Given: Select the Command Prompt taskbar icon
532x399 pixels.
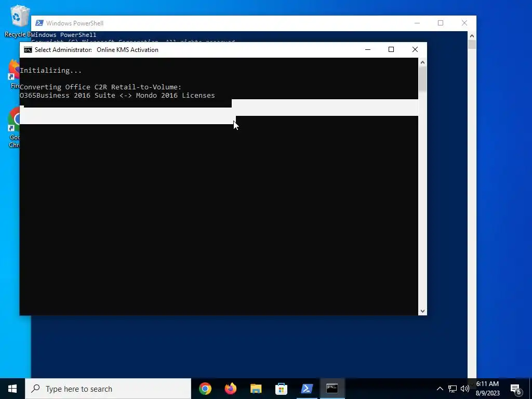Looking at the screenshot, I should [x=332, y=389].
